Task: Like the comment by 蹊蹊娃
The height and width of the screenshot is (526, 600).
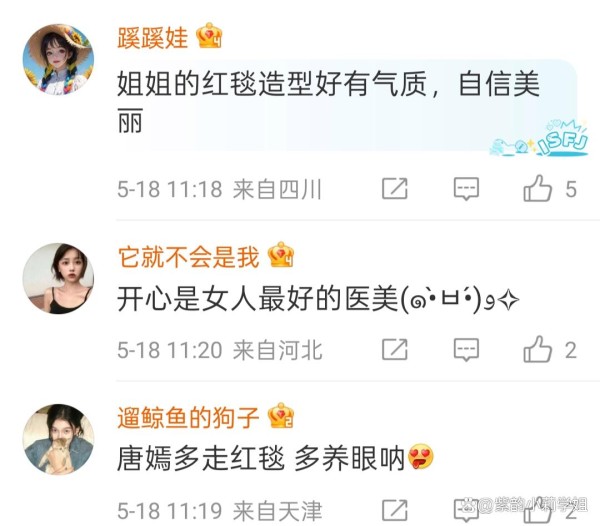Action: pos(538,188)
